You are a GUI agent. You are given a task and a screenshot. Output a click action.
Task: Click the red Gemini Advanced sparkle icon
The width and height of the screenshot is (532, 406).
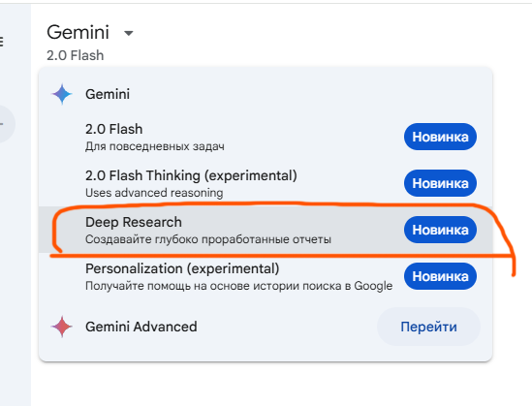click(62, 327)
